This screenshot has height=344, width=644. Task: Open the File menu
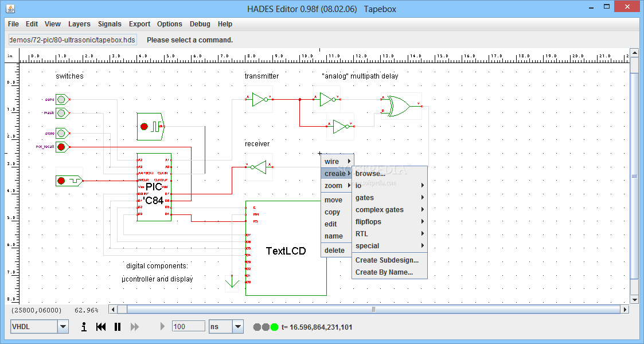point(13,24)
